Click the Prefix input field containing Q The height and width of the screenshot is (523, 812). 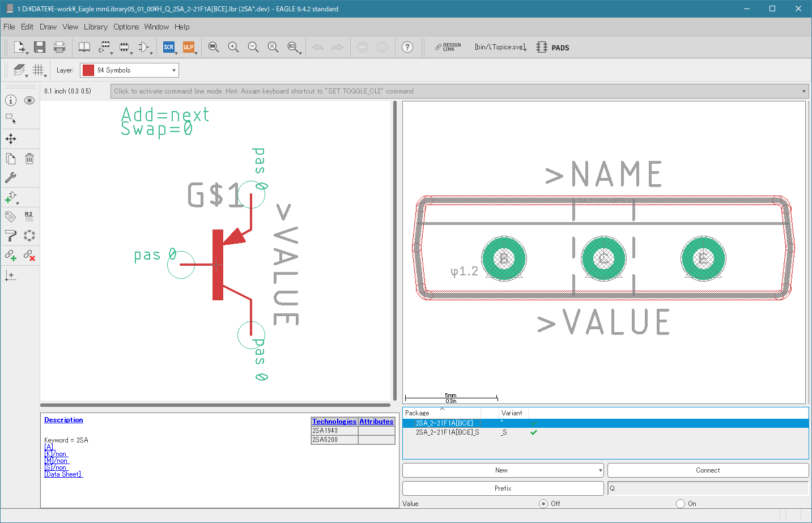coord(708,488)
